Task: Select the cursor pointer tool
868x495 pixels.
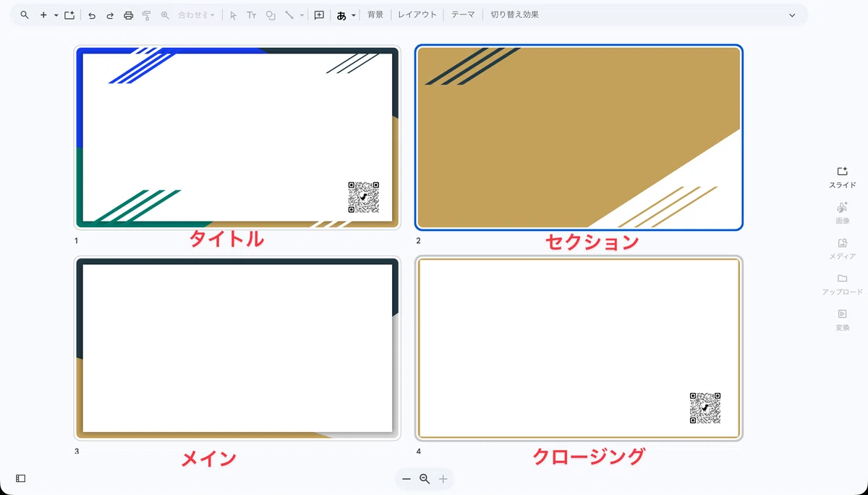Action: point(233,14)
